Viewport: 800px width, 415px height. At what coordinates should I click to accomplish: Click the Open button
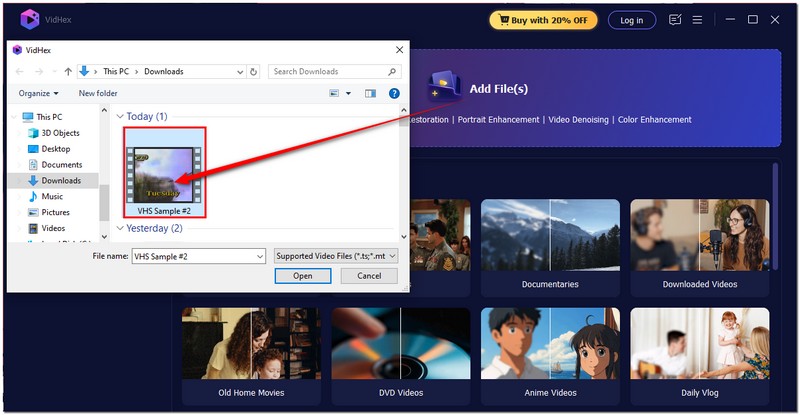302,276
